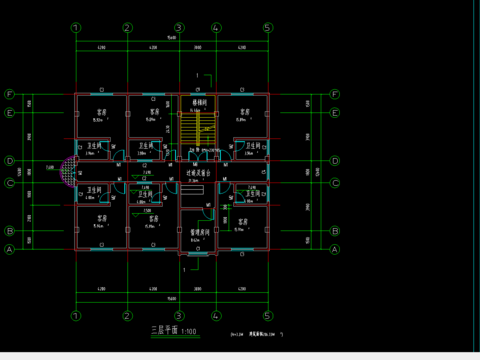Select the right-side axis bubble E
Image resolution: width=480 pixels, height=360 pixels.
pyautogui.click(x=335, y=113)
